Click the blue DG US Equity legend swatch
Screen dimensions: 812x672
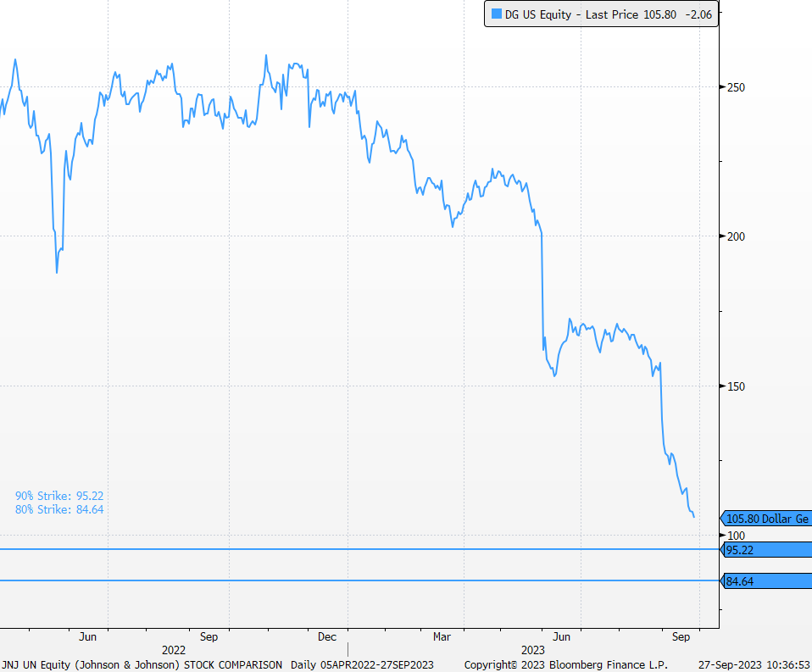click(496, 15)
